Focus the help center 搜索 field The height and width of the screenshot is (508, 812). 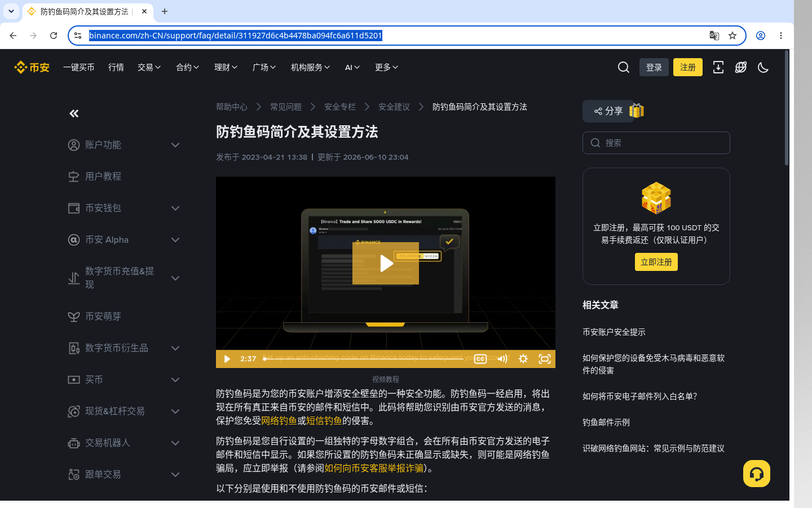(656, 143)
